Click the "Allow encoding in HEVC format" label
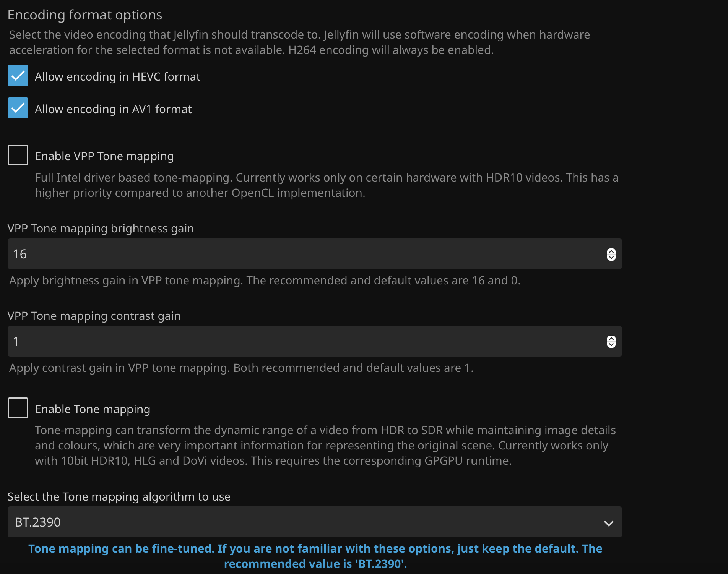Viewport: 728px width, 574px height. pos(117,77)
